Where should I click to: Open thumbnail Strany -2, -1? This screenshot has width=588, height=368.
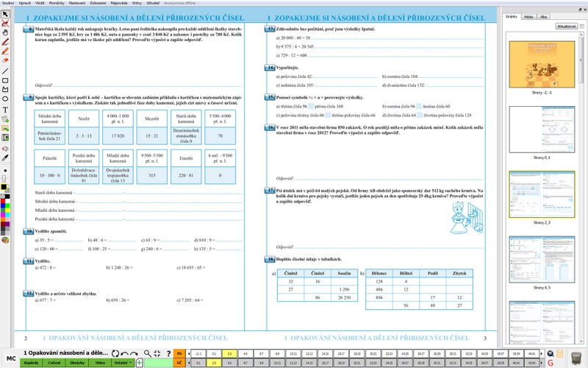pyautogui.click(x=542, y=64)
